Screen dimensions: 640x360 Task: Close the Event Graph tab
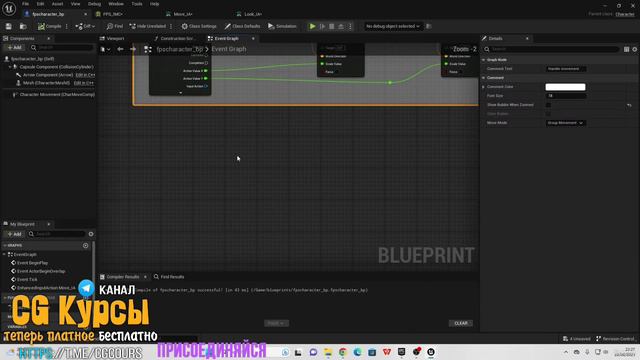point(253,38)
